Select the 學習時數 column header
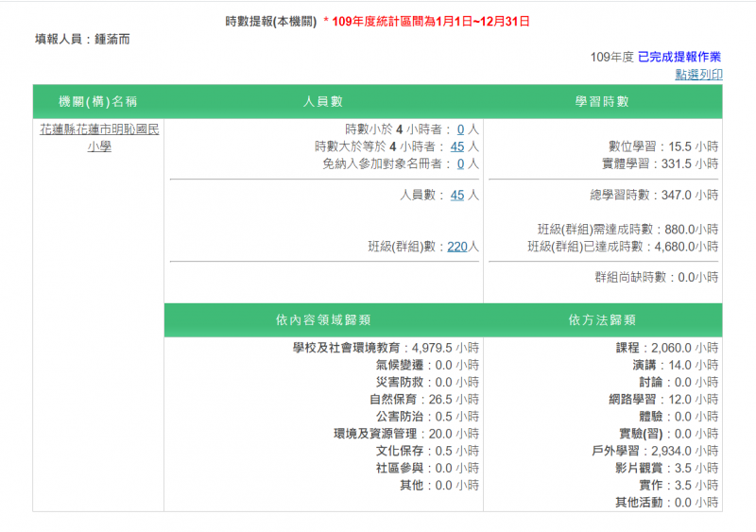The image size is (756, 532). point(602,102)
